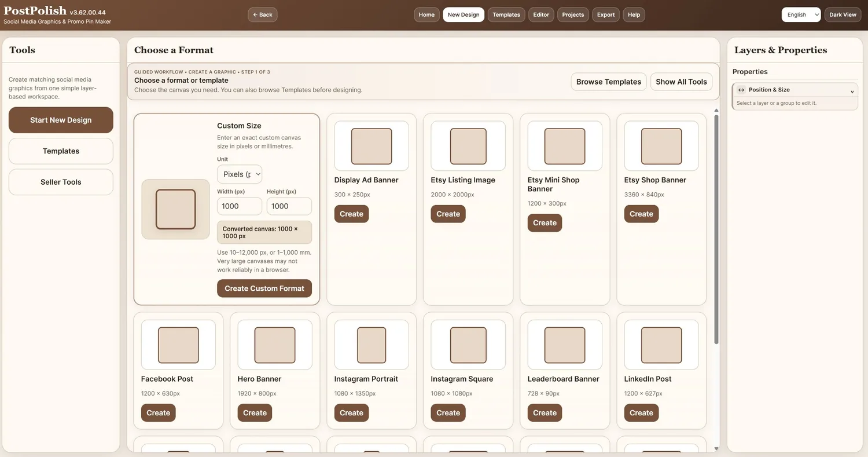Click the Etsy Shop Banner preview thumbnail
The image size is (868, 457).
coord(661,146)
